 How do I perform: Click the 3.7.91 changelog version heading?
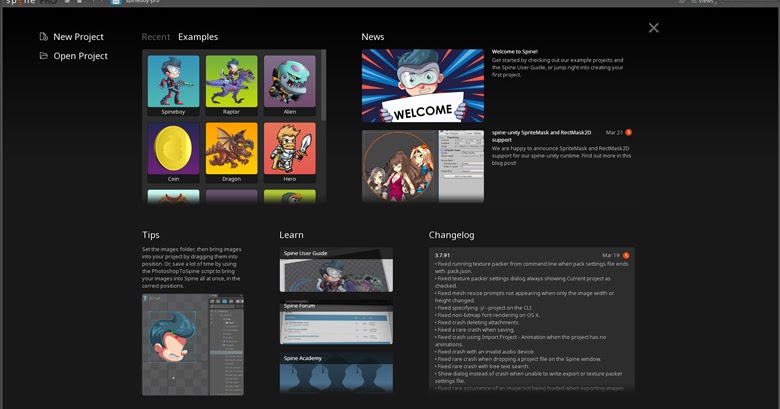tap(442, 255)
